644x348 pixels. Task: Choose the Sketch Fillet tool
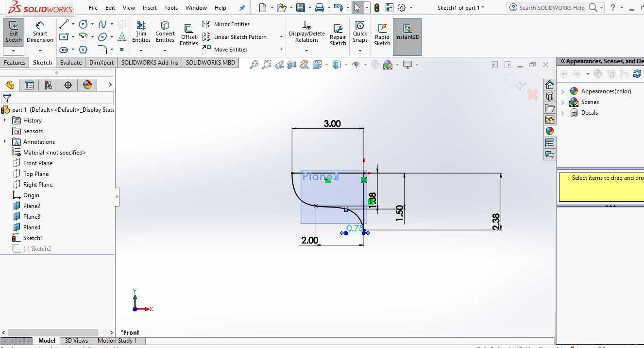[x=102, y=50]
